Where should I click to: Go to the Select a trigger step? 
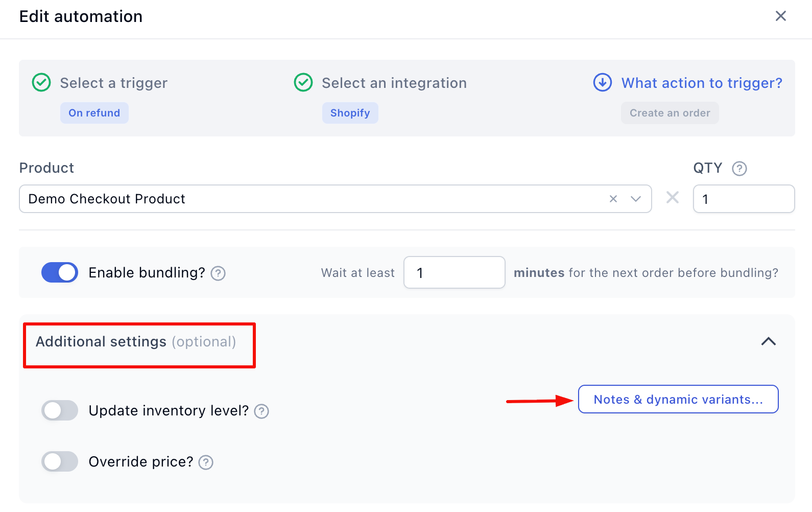point(113,83)
